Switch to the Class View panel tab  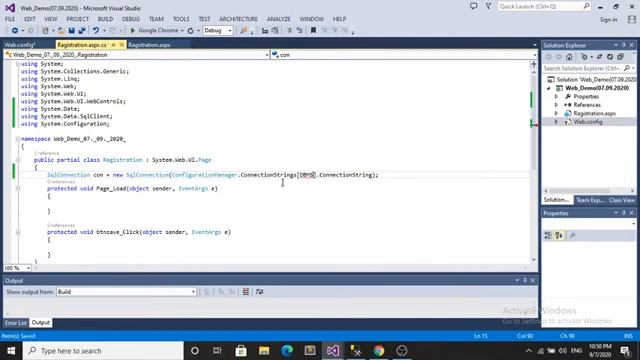[622, 200]
